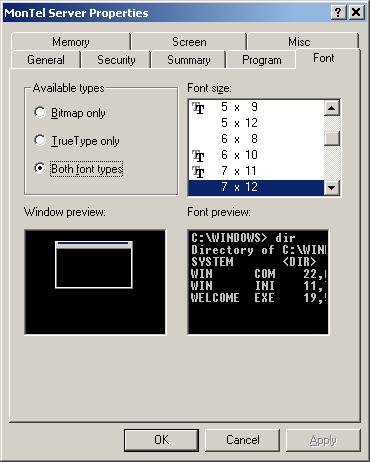
Task: Switch to the General tab
Action: (x=46, y=60)
